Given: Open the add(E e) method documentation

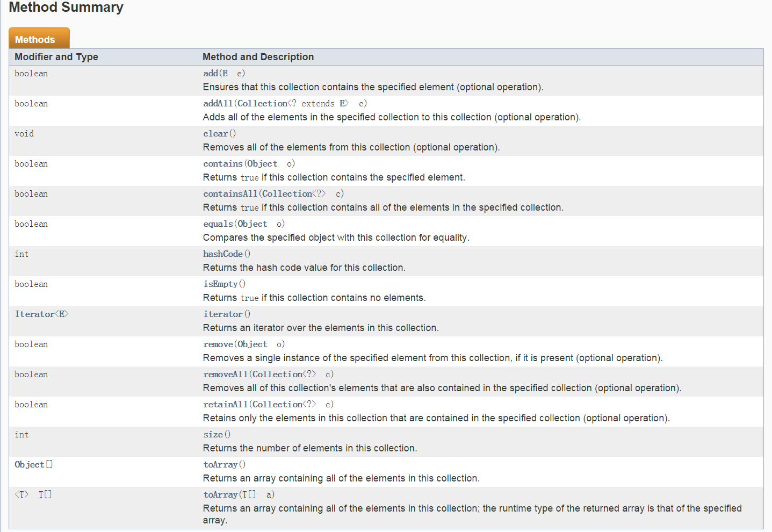Looking at the screenshot, I should pos(211,73).
